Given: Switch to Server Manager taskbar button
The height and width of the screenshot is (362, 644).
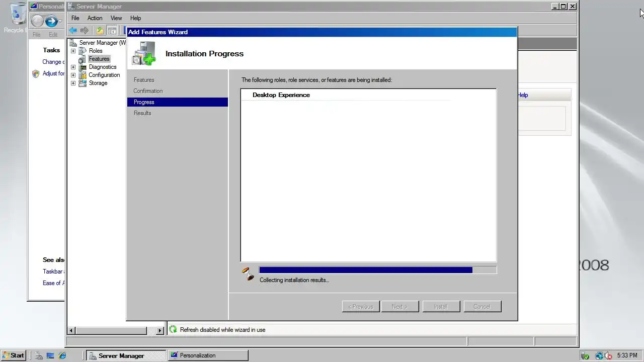Looking at the screenshot, I should (126, 355).
